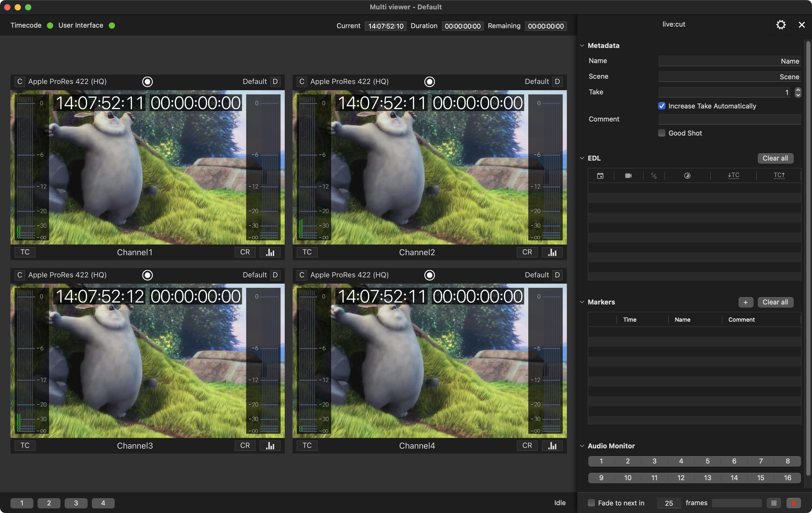This screenshot has height=513, width=812.
Task: Toggle audio meters icon for Channel4
Action: (x=552, y=445)
